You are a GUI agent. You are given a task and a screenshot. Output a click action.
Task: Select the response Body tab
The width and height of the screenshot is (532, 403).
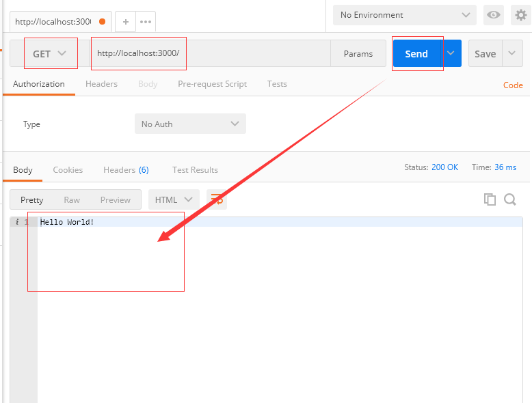coord(23,170)
